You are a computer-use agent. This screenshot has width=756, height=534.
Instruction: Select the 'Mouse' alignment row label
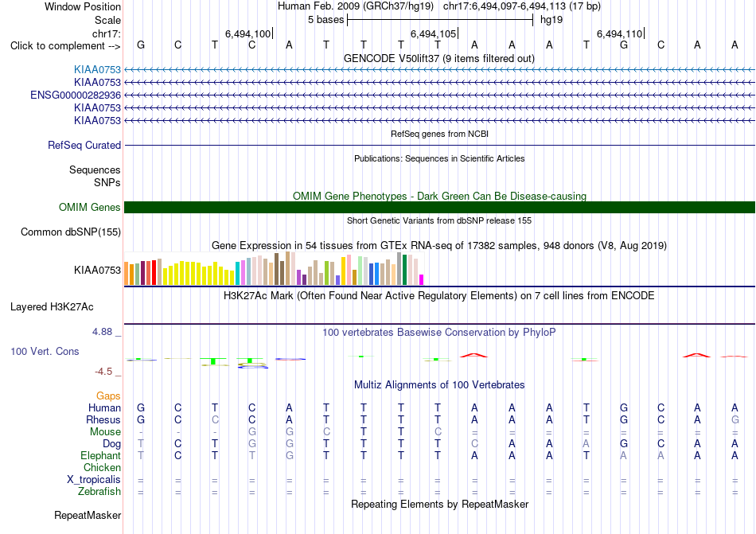[x=105, y=432]
